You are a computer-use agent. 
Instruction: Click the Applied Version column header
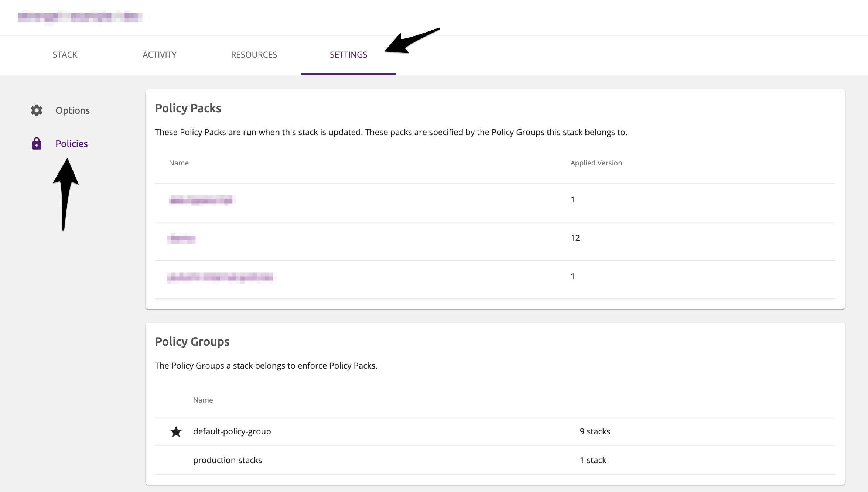(x=596, y=163)
